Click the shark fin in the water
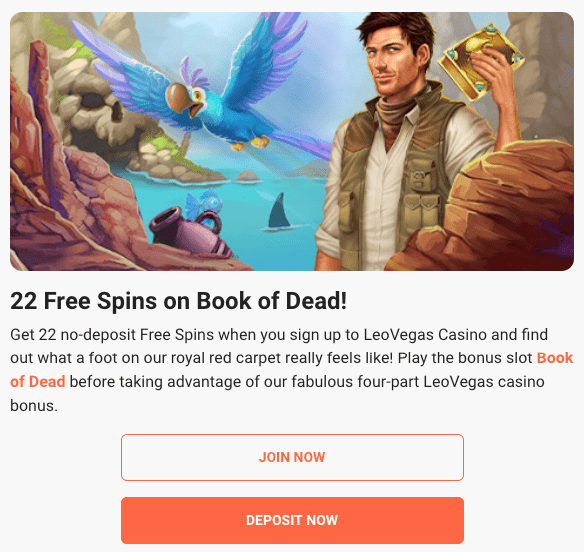This screenshot has height=552, width=584. pyautogui.click(x=279, y=211)
